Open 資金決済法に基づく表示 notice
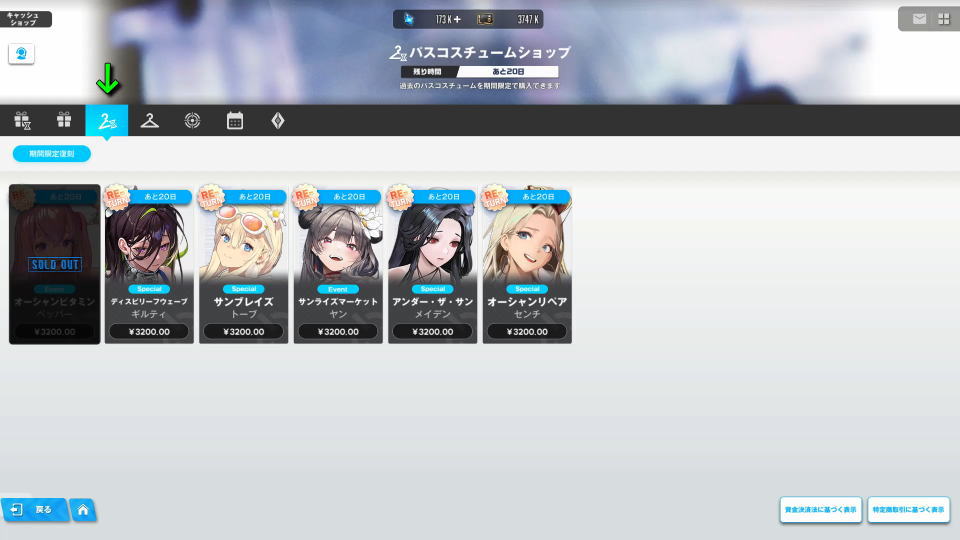 (x=820, y=509)
